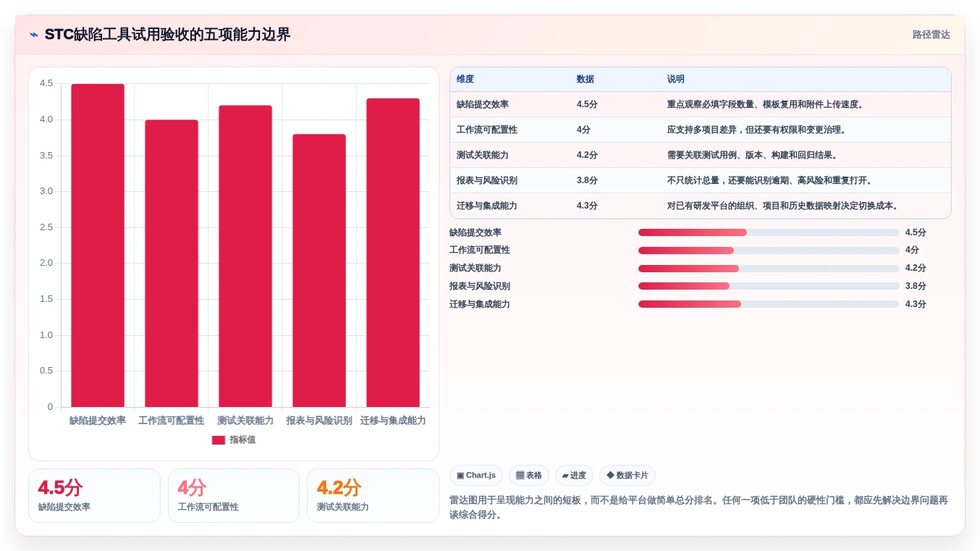Click the 测试关联能力 bar in chart
Image resolution: width=980 pixels, height=551 pixels.
(x=245, y=256)
